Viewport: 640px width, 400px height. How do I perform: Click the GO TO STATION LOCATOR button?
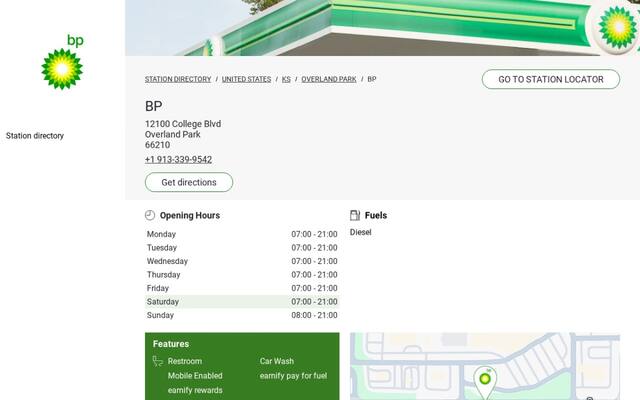tap(551, 79)
